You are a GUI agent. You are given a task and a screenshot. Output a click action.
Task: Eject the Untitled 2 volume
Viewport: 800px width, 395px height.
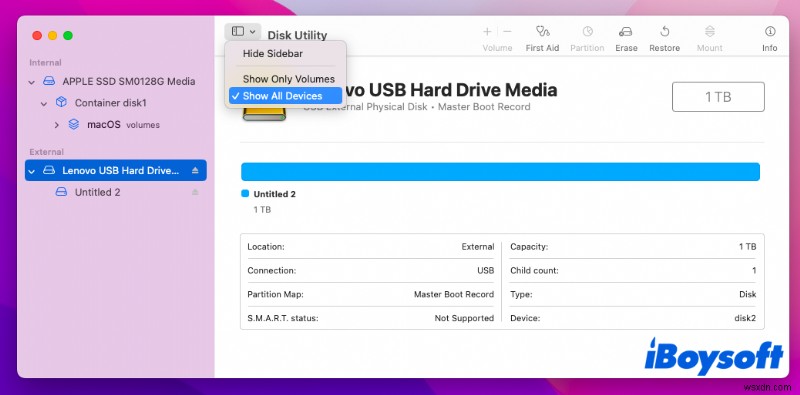[195, 192]
